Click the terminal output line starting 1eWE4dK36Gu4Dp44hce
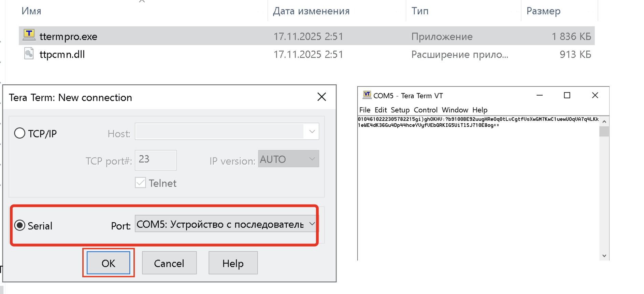Screen dimensions: 644x294 coord(428,125)
